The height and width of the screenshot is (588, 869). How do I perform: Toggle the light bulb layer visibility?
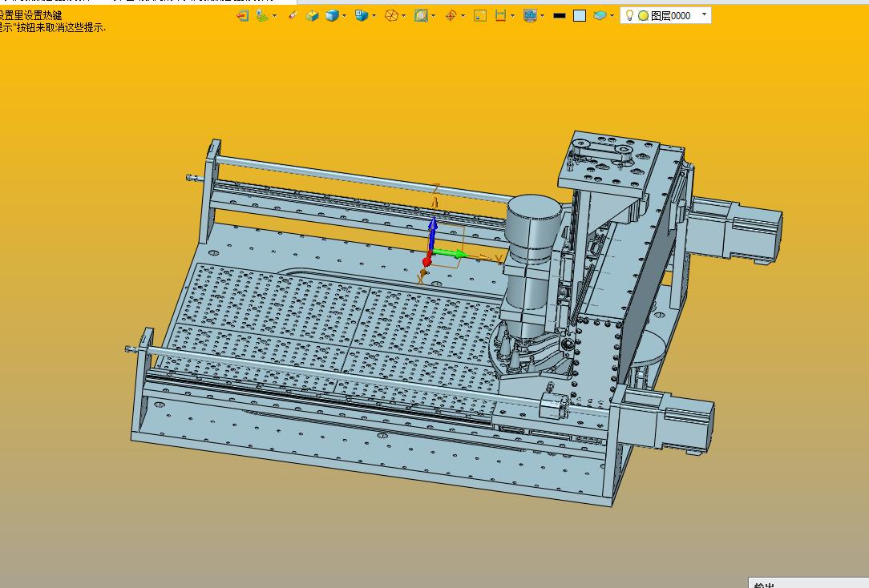click(x=629, y=15)
